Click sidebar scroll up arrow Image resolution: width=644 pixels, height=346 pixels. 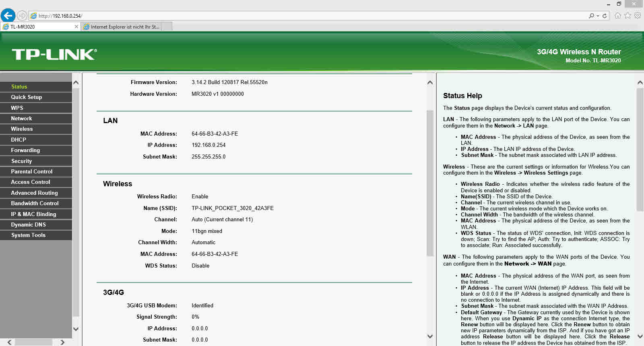(x=76, y=82)
